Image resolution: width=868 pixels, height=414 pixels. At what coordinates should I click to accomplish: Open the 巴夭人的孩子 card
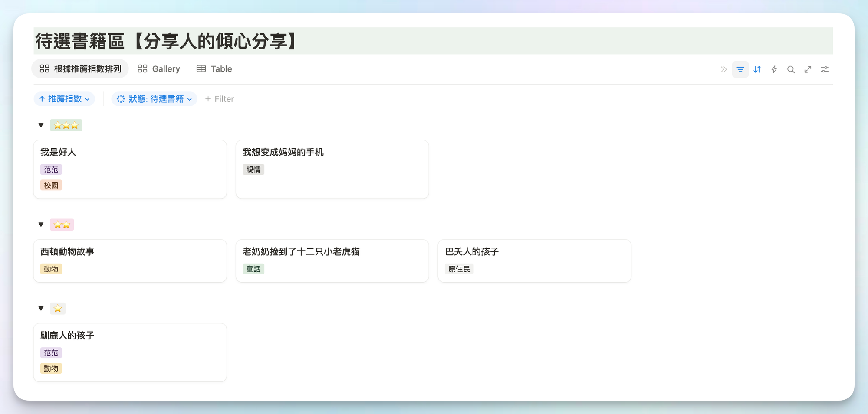coord(535,261)
